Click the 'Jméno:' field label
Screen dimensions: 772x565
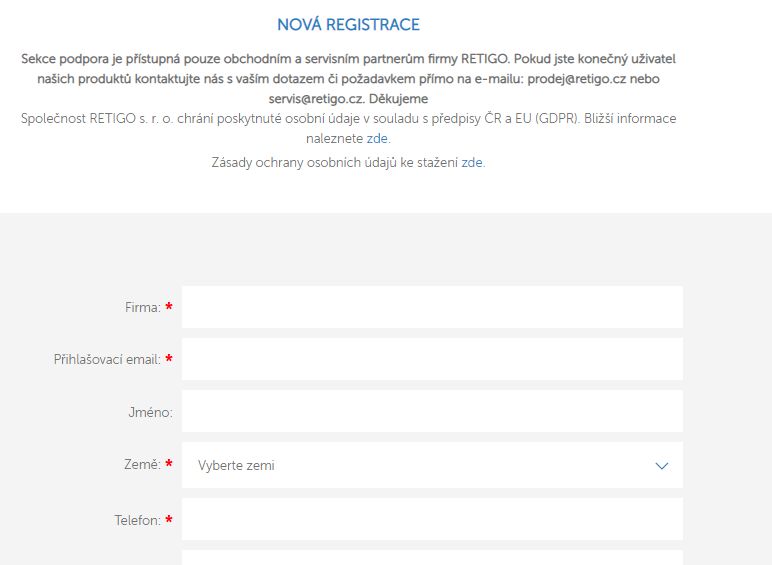point(150,412)
